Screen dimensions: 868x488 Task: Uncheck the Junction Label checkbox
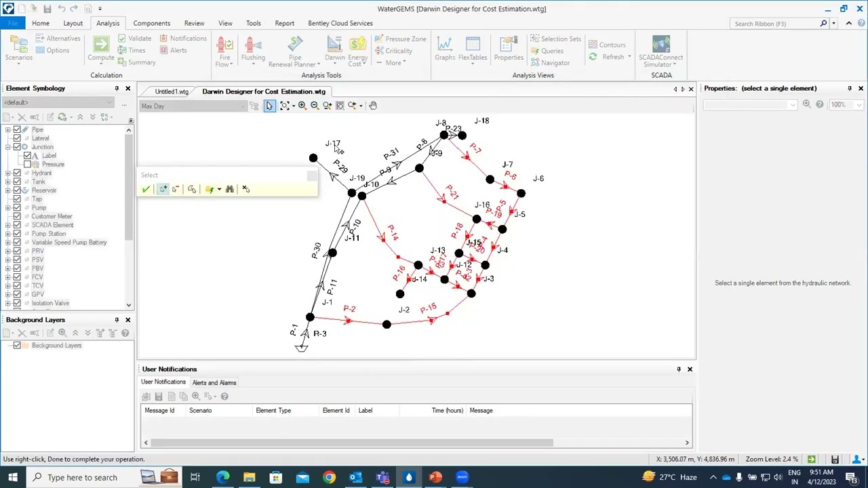27,156
